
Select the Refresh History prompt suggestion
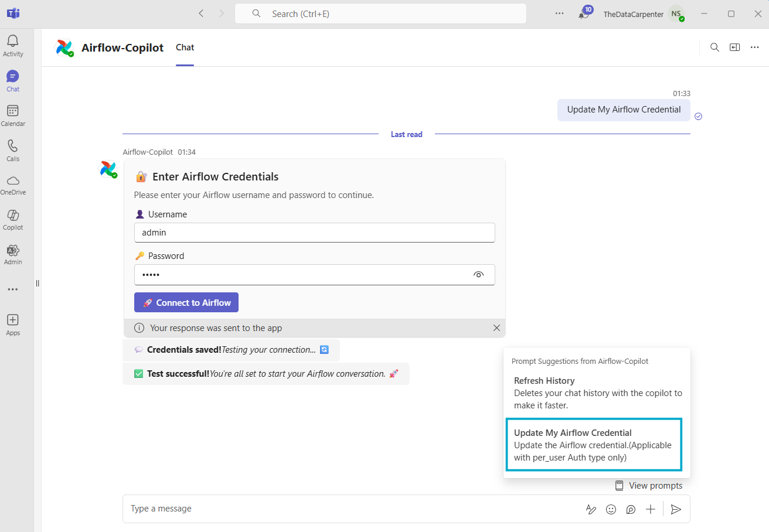coord(597,393)
